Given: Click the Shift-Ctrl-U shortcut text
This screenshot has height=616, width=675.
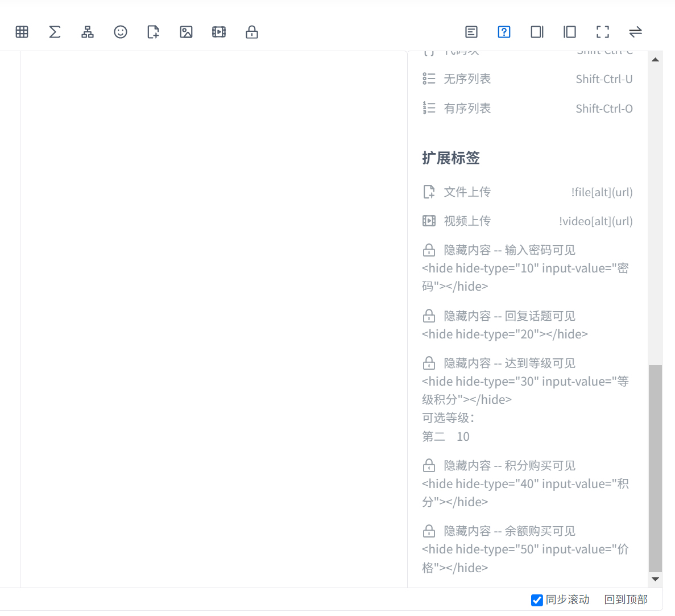Looking at the screenshot, I should point(604,78).
